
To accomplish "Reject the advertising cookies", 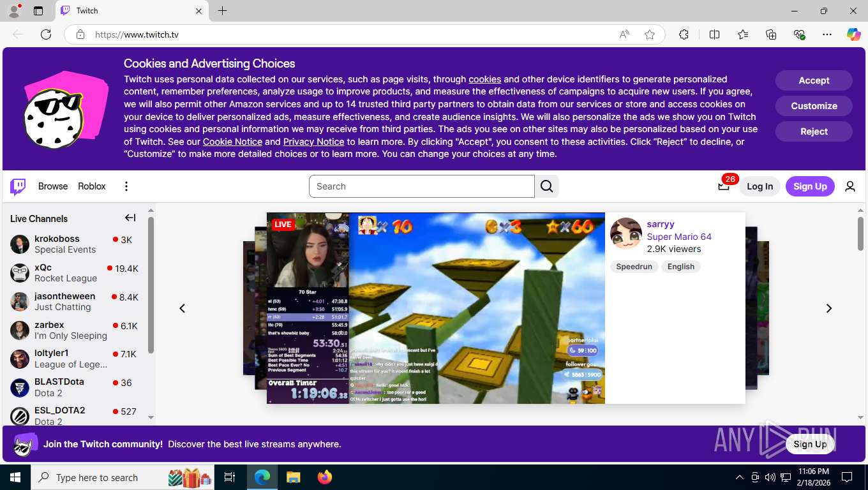I will [814, 131].
